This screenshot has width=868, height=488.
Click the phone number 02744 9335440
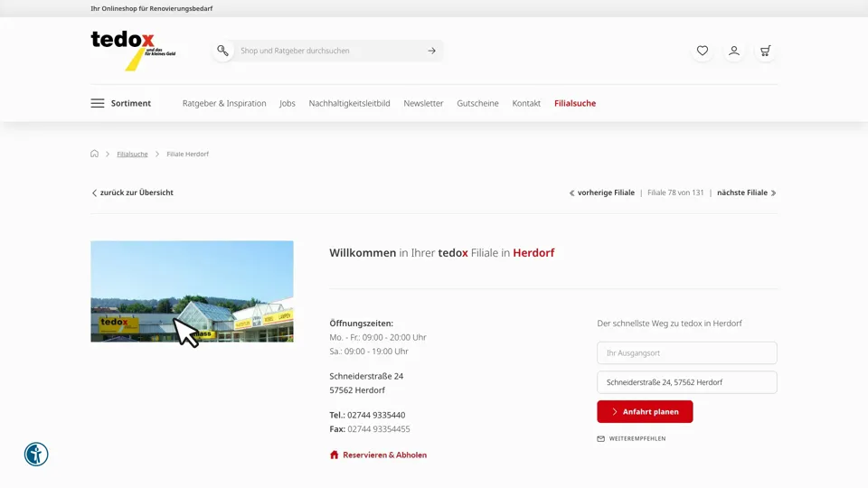(376, 415)
